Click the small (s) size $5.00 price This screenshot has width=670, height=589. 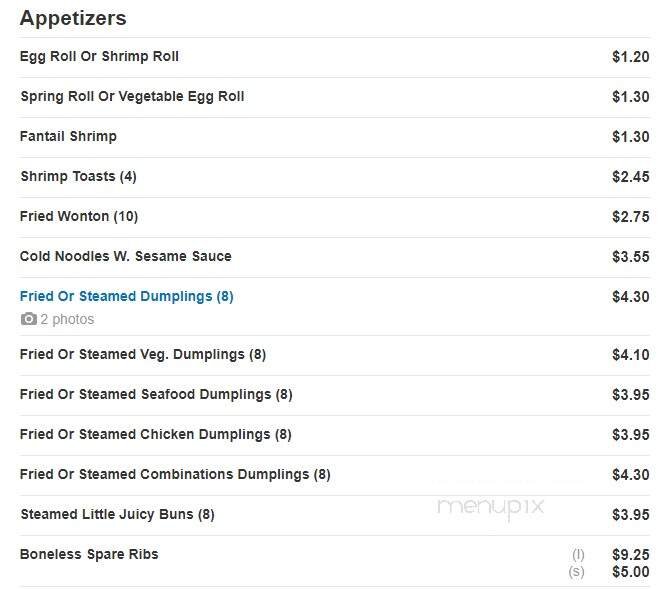[630, 572]
